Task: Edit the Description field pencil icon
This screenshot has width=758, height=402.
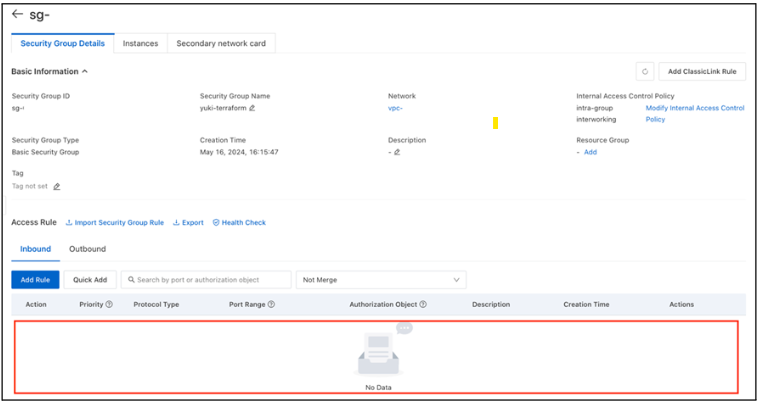Action: (397, 152)
